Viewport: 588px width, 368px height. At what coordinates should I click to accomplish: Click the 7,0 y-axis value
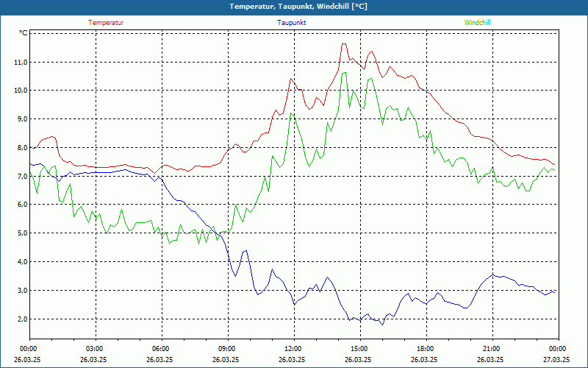[23, 176]
